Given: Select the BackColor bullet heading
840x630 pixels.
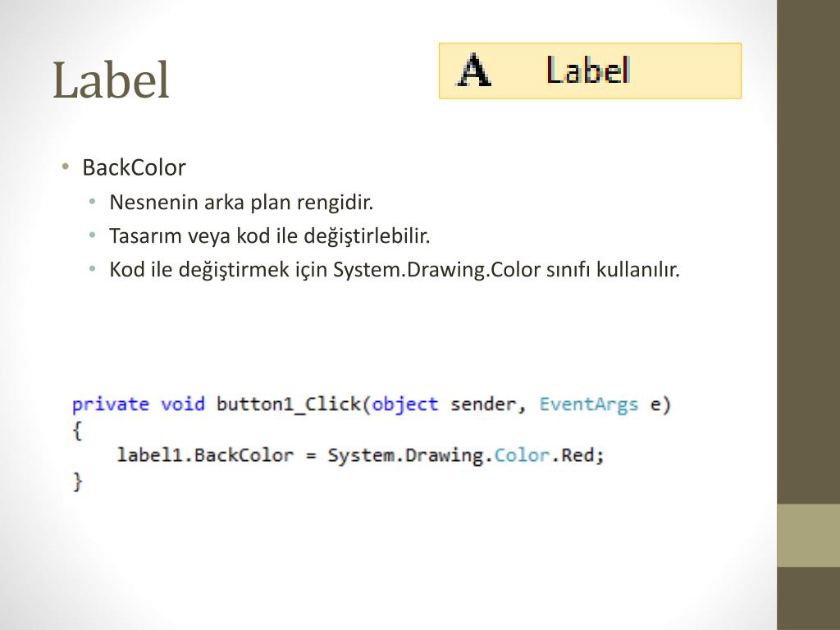Looking at the screenshot, I should click(134, 167).
